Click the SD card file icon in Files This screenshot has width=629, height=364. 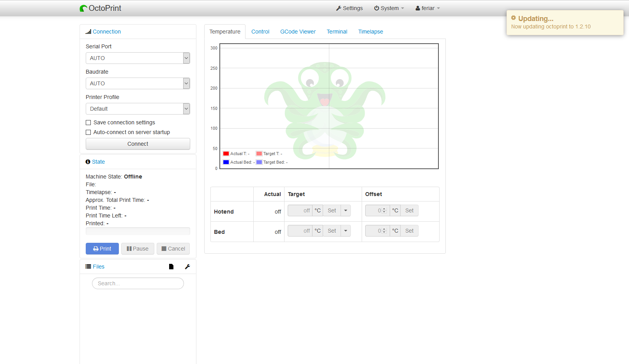[171, 267]
